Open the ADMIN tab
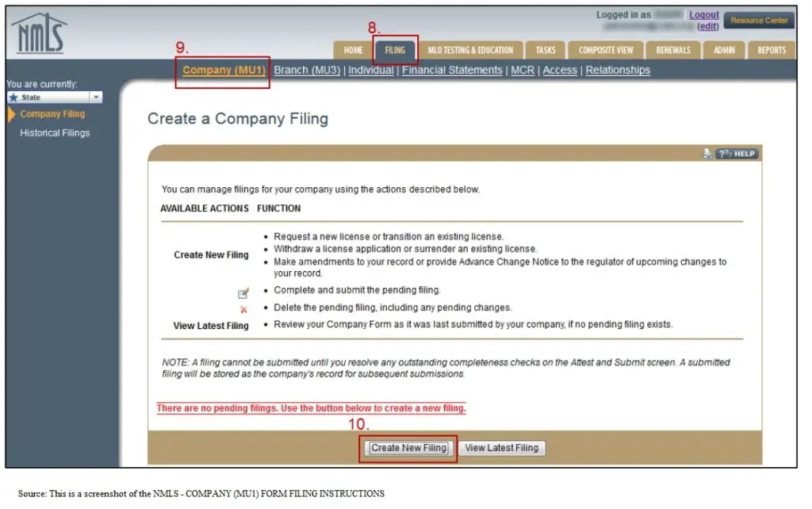Viewport: 812px width, 509px height. pos(724,50)
